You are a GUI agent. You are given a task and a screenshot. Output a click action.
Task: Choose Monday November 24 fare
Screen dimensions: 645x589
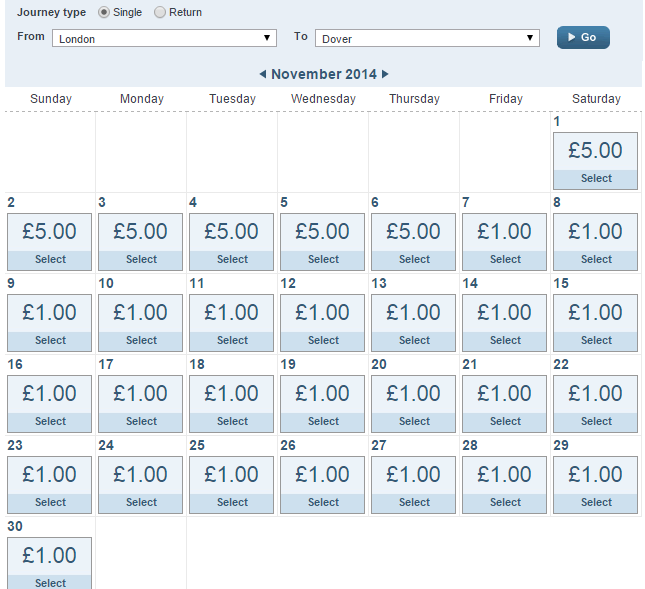(x=140, y=485)
